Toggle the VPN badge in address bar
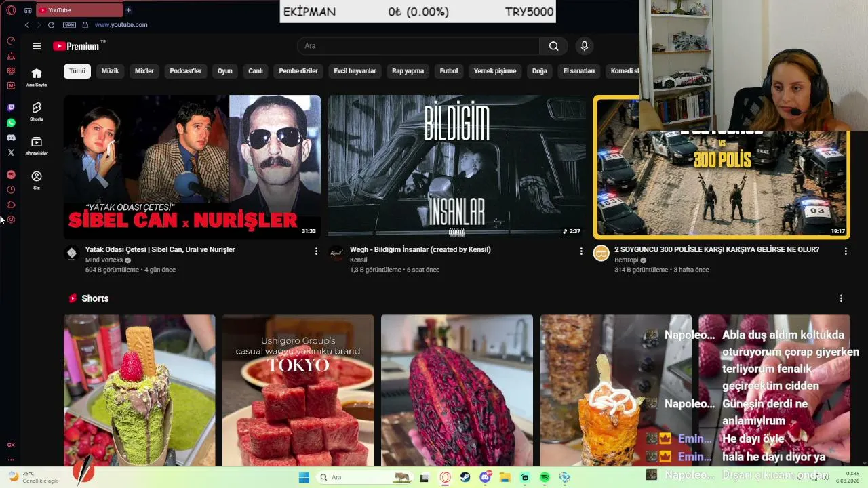The image size is (868, 488). tap(69, 25)
